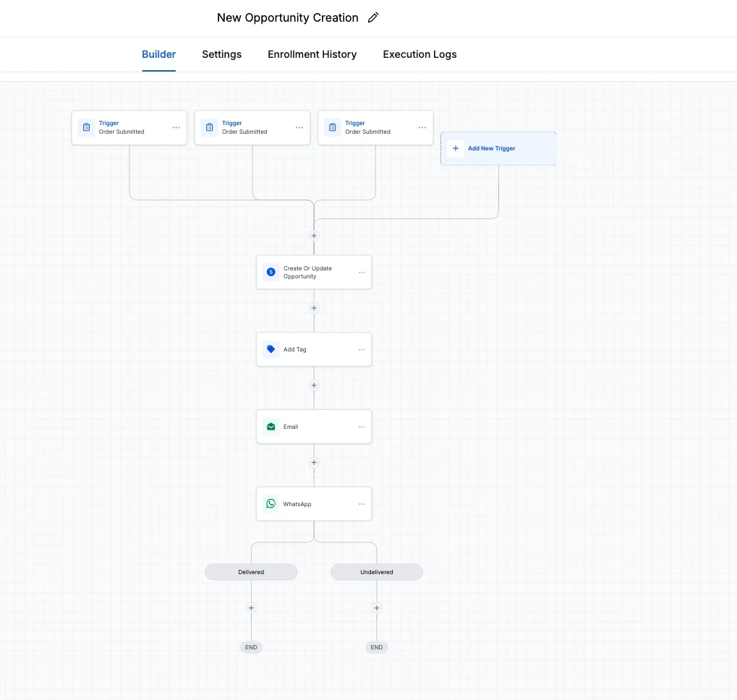Add step between Email and WhatsApp
Screen dimensions: 737x700
coord(314,463)
